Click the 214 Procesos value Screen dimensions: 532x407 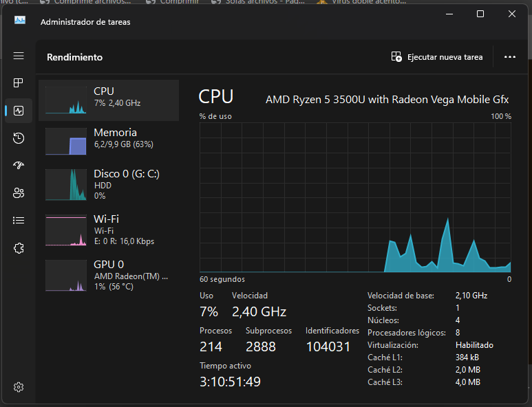coord(211,346)
